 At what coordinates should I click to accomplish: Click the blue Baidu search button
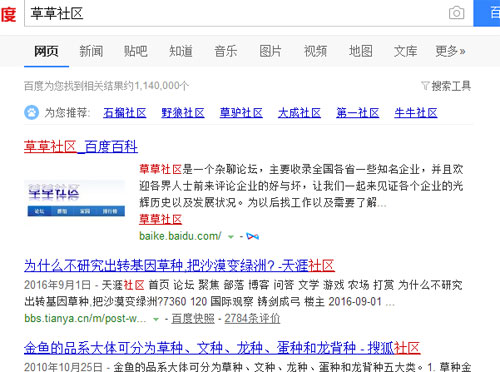pos(487,13)
